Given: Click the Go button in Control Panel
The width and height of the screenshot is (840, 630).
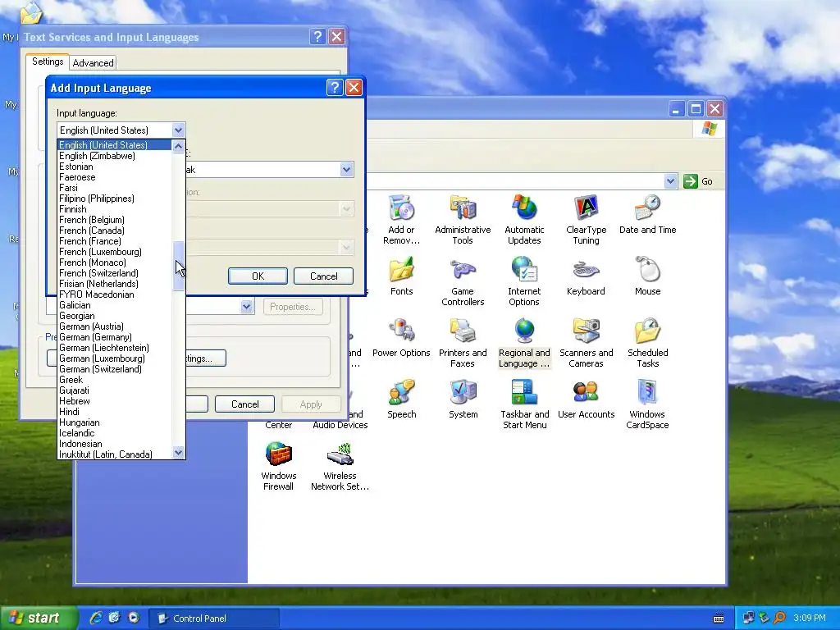Looking at the screenshot, I should tap(699, 181).
